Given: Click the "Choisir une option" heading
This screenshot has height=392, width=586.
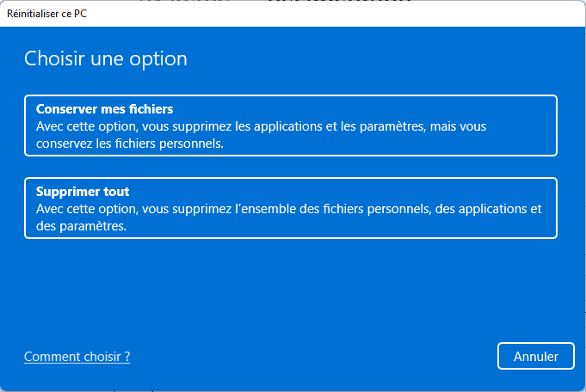Looking at the screenshot, I should (x=106, y=59).
